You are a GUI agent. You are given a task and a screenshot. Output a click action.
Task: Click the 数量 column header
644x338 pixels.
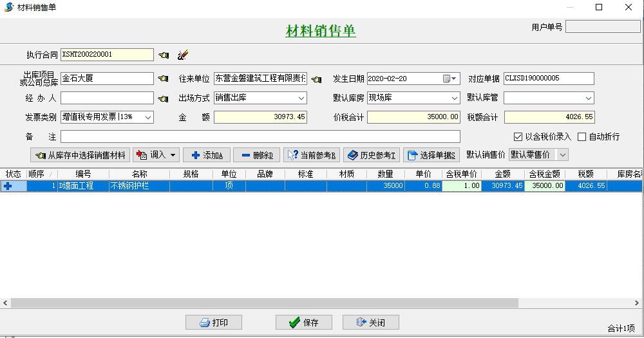click(385, 174)
